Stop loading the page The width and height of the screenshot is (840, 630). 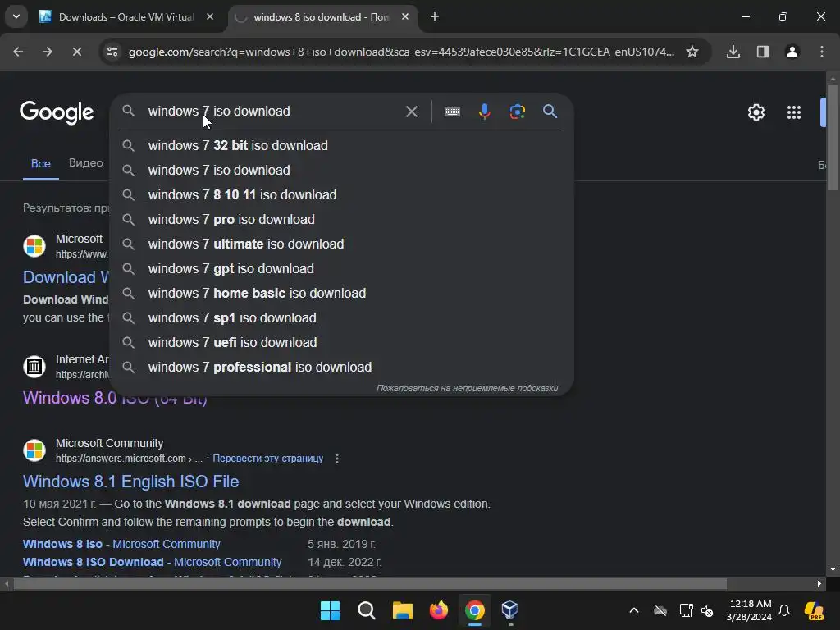coord(76,52)
